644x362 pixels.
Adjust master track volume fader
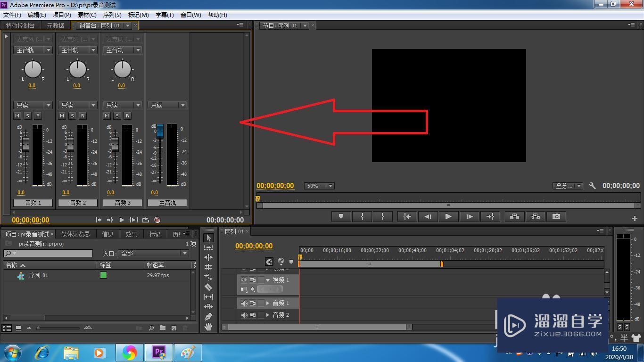coord(160,131)
